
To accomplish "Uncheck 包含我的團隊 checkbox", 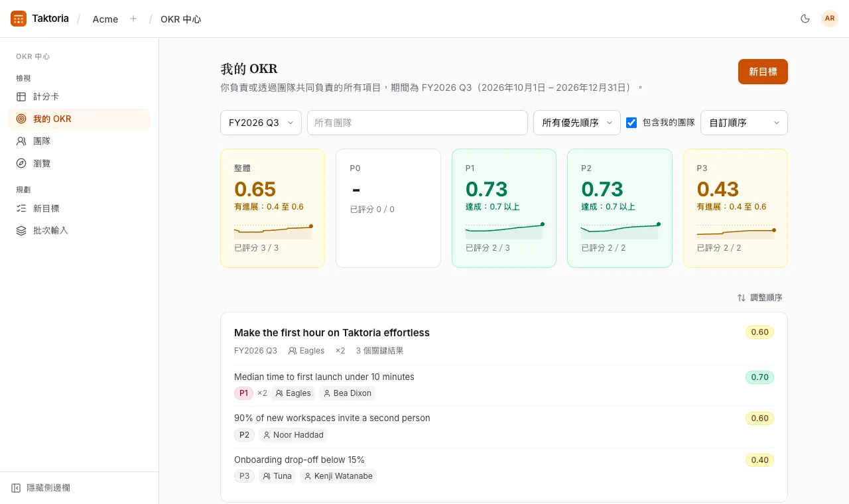I will coord(631,123).
